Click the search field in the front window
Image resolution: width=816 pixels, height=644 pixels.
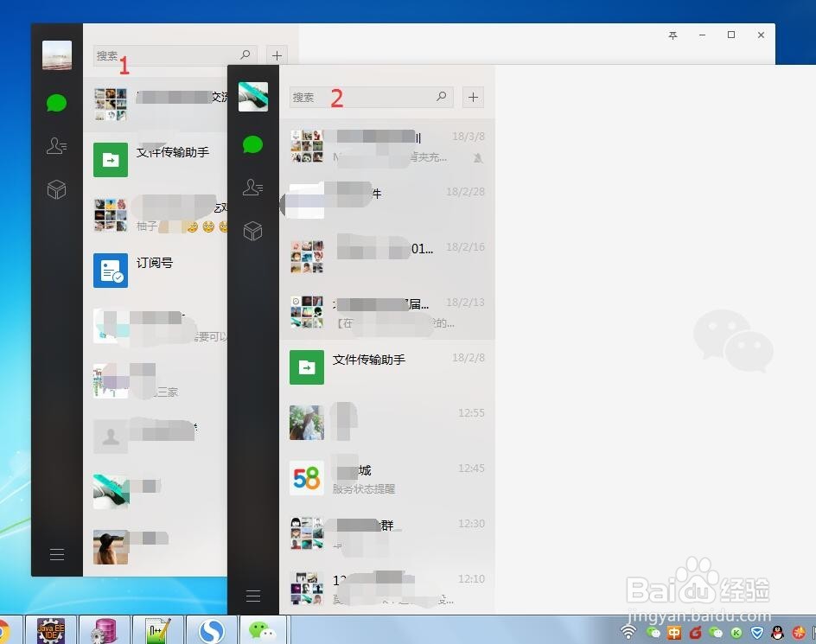click(x=371, y=97)
